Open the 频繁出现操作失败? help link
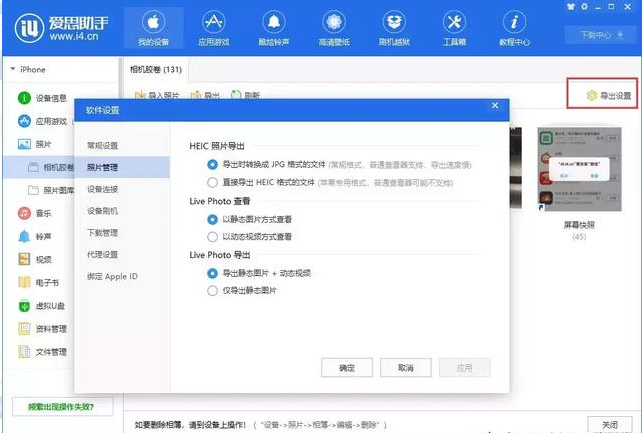 (x=61, y=408)
